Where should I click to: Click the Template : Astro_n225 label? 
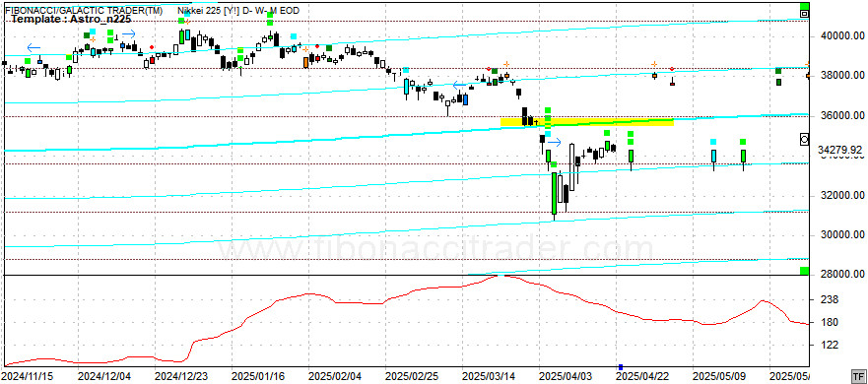coord(71,19)
